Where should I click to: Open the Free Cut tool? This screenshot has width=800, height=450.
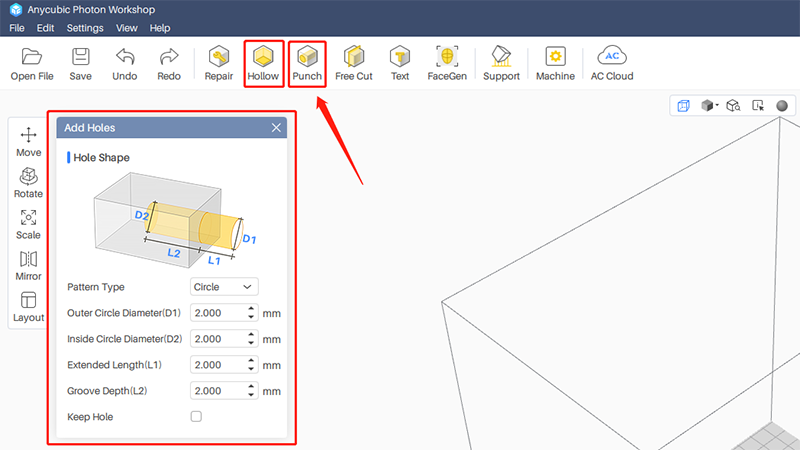[354, 64]
